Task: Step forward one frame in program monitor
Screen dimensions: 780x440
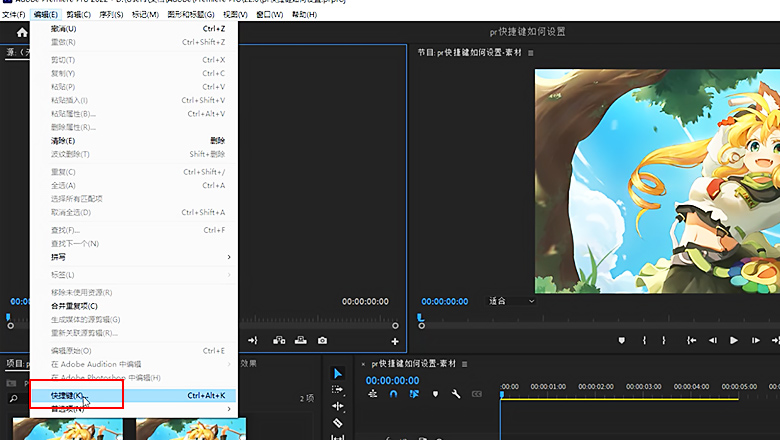Action: (756, 341)
